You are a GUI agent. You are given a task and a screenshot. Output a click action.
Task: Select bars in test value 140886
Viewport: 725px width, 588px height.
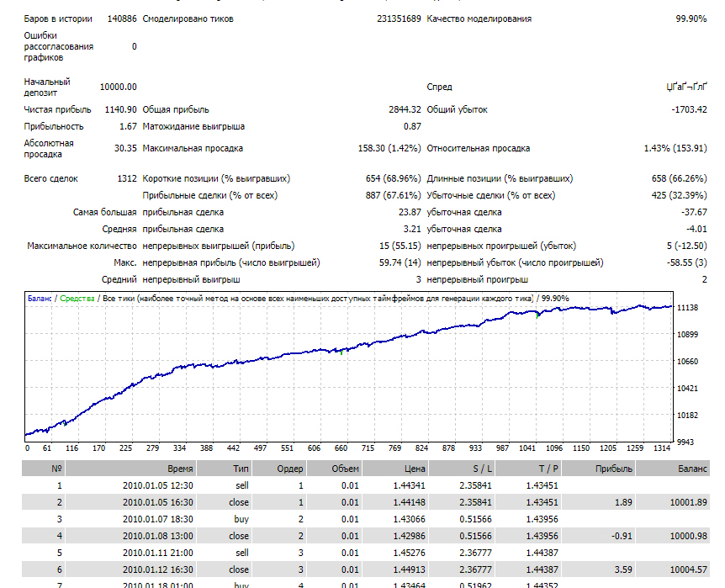pyautogui.click(x=122, y=19)
